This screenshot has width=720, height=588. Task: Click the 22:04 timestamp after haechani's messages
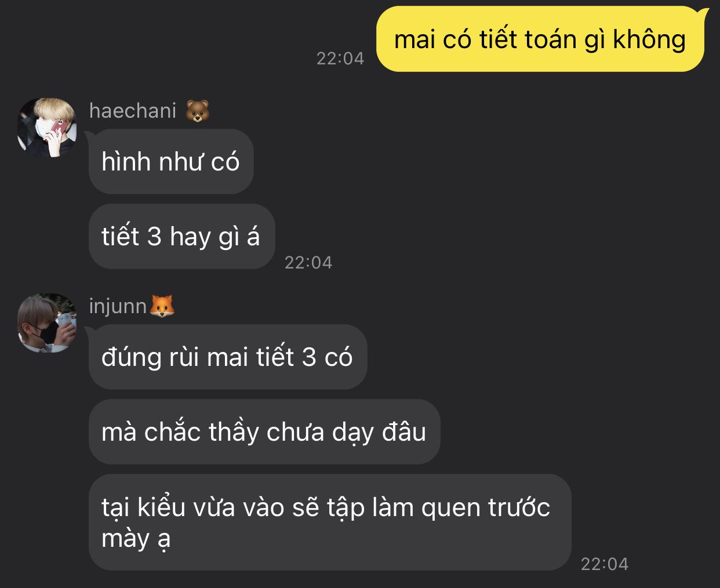[x=308, y=263]
